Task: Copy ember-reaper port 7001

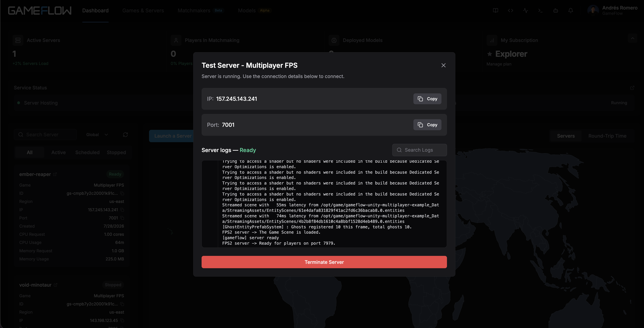Action: 122,218
